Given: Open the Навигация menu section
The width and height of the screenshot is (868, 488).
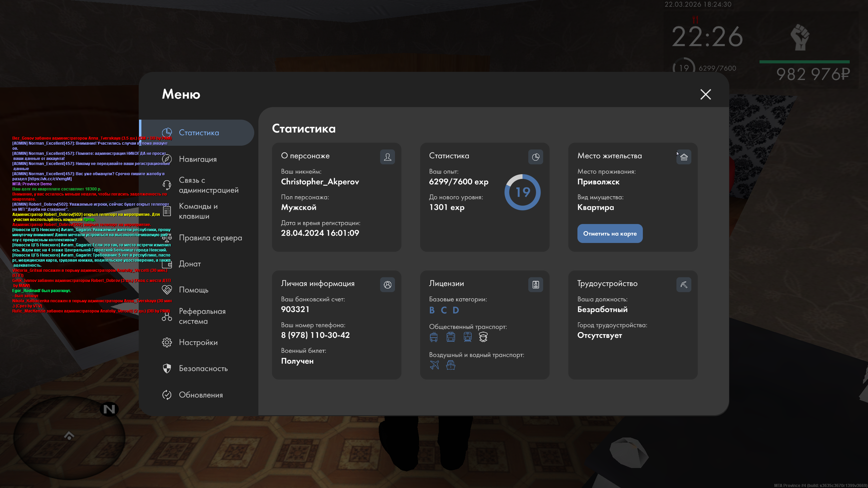Looking at the screenshot, I should point(198,159).
